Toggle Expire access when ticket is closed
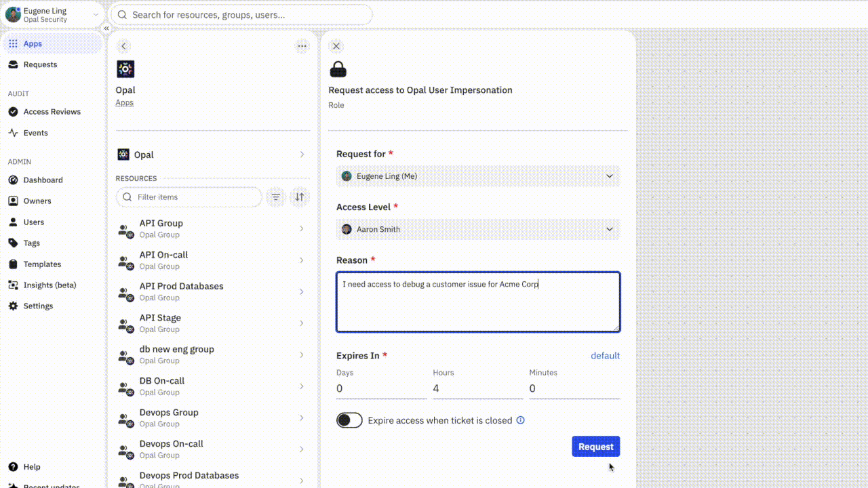Image resolution: width=868 pixels, height=488 pixels. click(x=349, y=420)
